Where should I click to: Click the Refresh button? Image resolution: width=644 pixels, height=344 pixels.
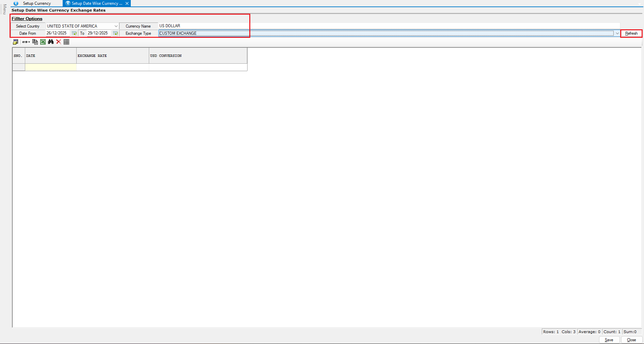[x=631, y=33]
